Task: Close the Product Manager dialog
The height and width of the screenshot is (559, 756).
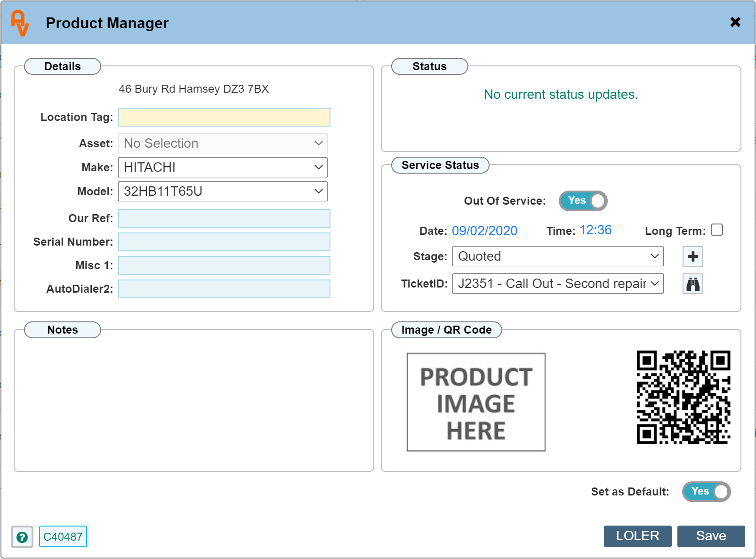Action: 735,22
